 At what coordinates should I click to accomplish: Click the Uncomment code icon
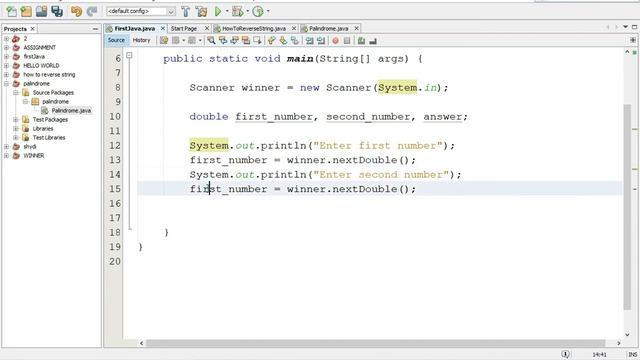tap(373, 40)
